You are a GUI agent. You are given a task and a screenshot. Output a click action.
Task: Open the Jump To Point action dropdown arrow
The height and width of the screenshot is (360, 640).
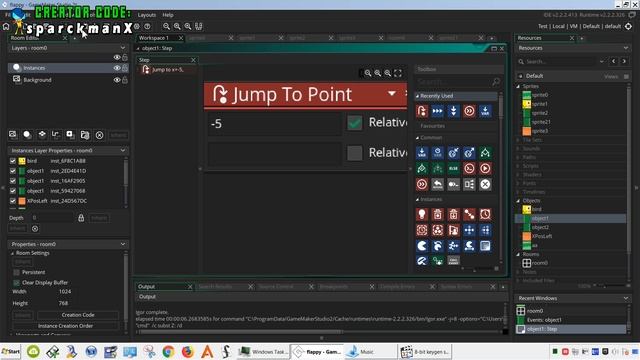[x=391, y=93]
